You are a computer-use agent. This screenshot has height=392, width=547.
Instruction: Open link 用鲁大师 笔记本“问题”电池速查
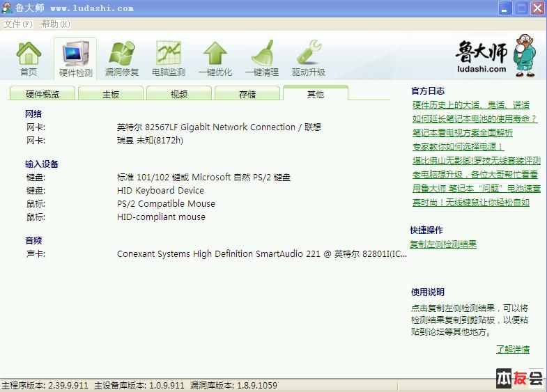pyautogui.click(x=476, y=189)
